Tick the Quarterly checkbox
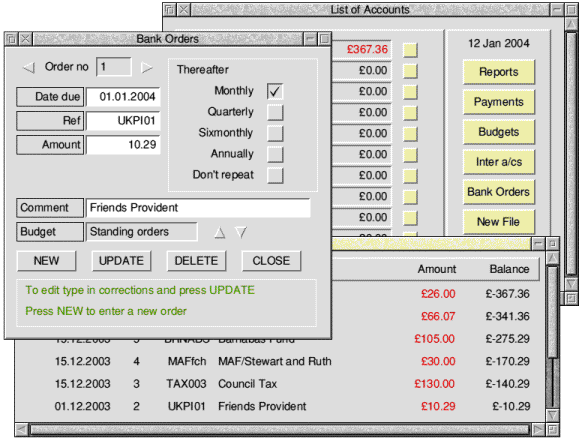Viewport: 581px width, 446px height. coord(275,113)
